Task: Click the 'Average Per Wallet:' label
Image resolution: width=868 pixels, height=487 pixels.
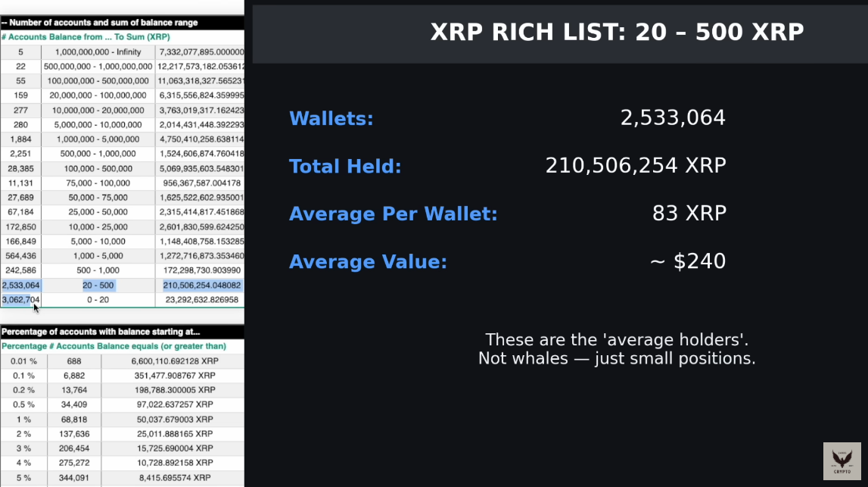Action: (x=393, y=214)
